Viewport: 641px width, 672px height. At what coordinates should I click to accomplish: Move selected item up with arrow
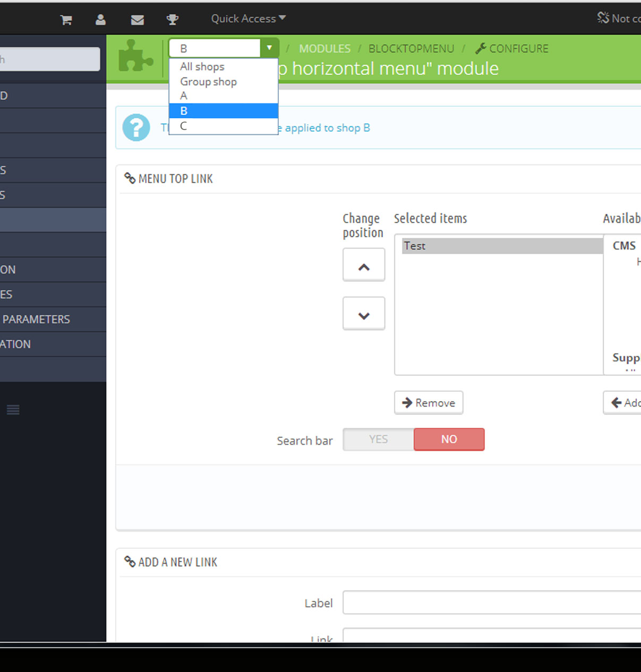364,265
